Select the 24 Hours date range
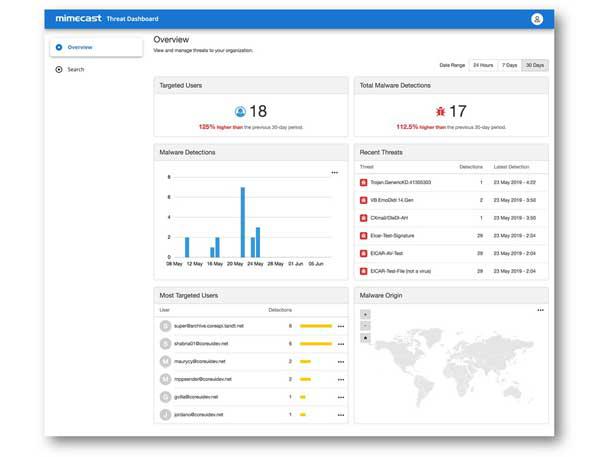This screenshot has height=457, width=610. 483,65
